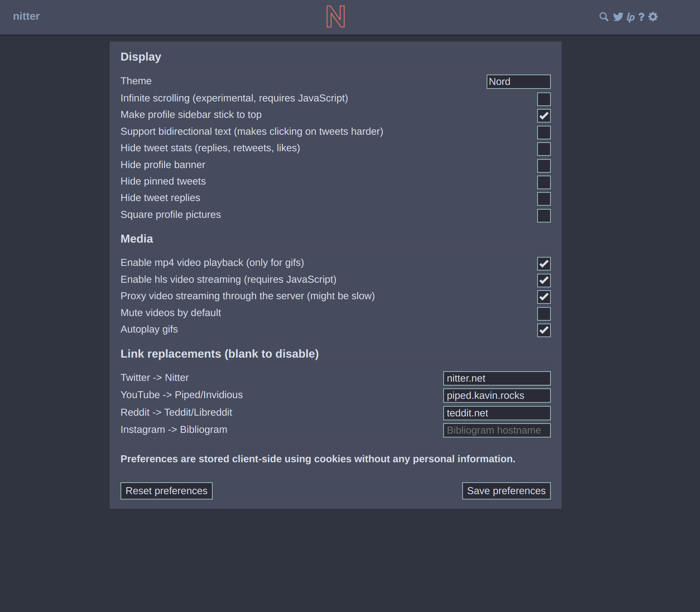700x612 pixels.
Task: Open the Theme dropdown showing Nord
Action: (518, 82)
